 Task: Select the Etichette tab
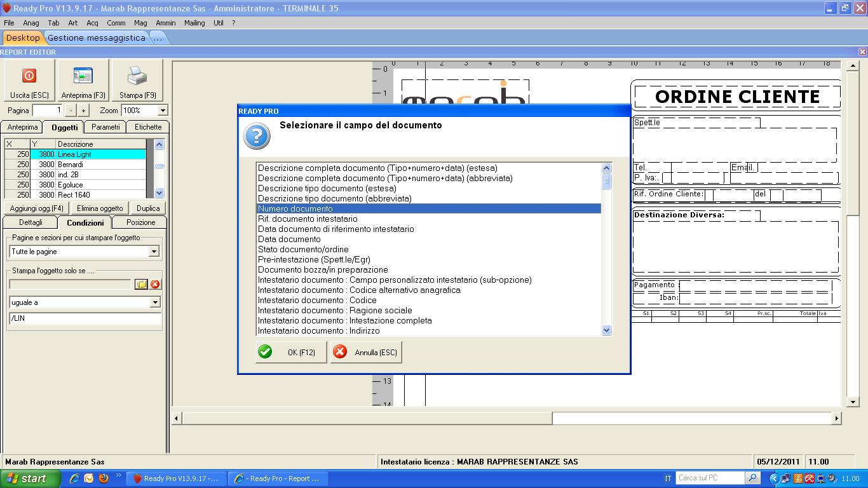point(148,127)
